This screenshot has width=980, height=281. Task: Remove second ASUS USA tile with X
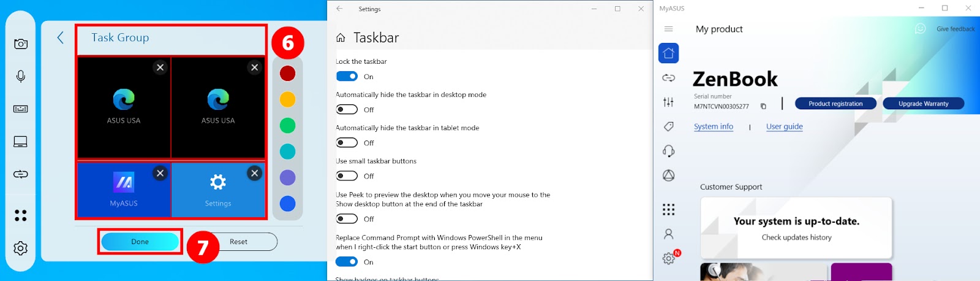[x=255, y=67]
